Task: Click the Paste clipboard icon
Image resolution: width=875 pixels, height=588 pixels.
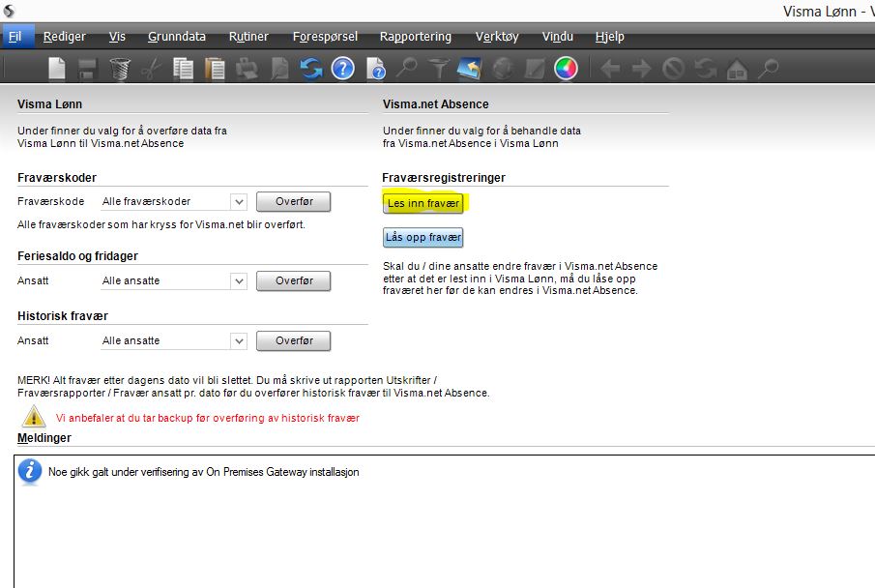Action: tap(215, 69)
